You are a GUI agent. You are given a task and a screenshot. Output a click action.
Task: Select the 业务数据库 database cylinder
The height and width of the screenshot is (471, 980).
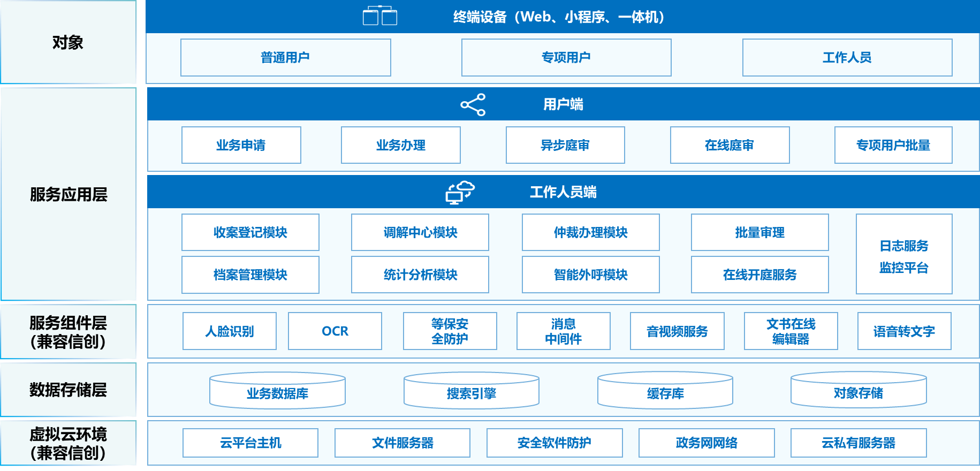(x=277, y=391)
